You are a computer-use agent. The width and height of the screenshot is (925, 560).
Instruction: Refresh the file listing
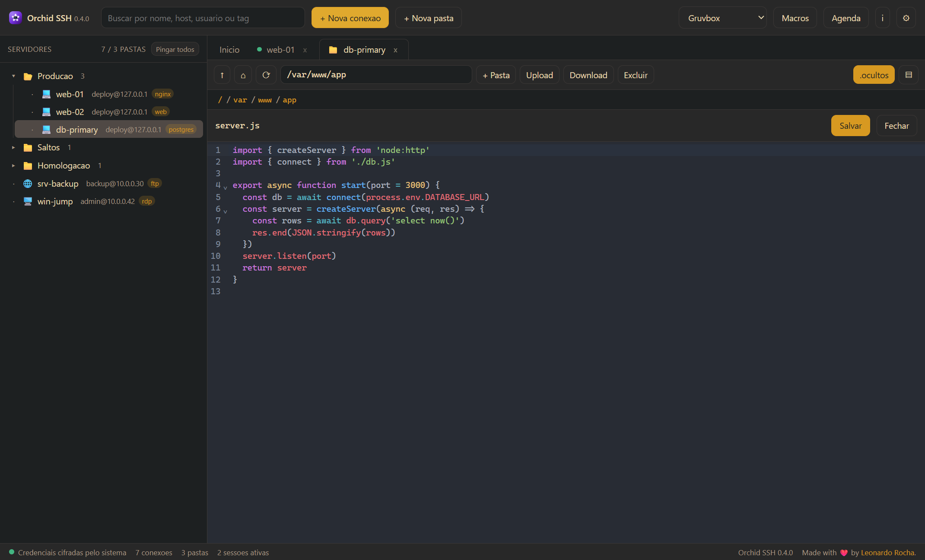click(266, 75)
